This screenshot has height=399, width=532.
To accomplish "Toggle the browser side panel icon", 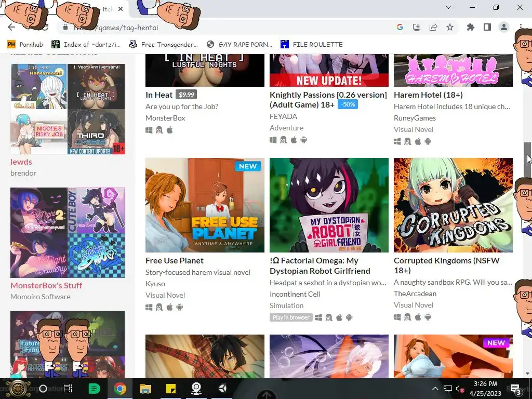I will [487, 27].
